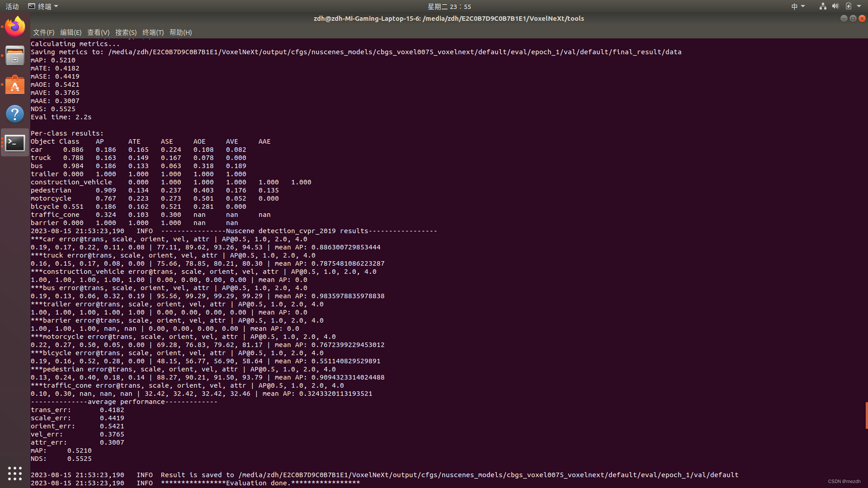Image resolution: width=868 pixels, height=488 pixels.
Task: Open the 终端(T) menu
Action: click(153, 33)
